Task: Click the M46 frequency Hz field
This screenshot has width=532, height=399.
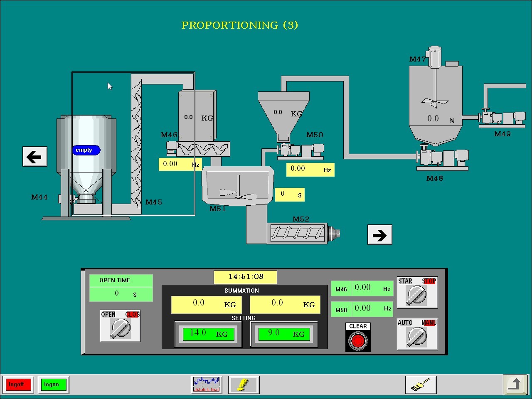Action: pos(180,164)
